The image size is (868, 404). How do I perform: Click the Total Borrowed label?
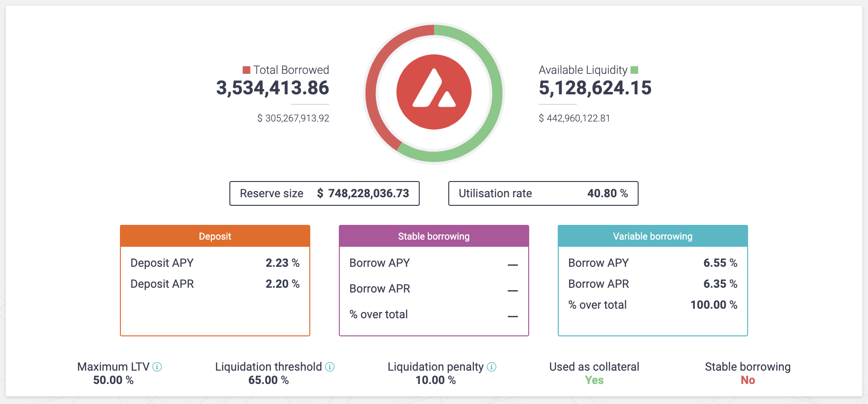point(291,70)
